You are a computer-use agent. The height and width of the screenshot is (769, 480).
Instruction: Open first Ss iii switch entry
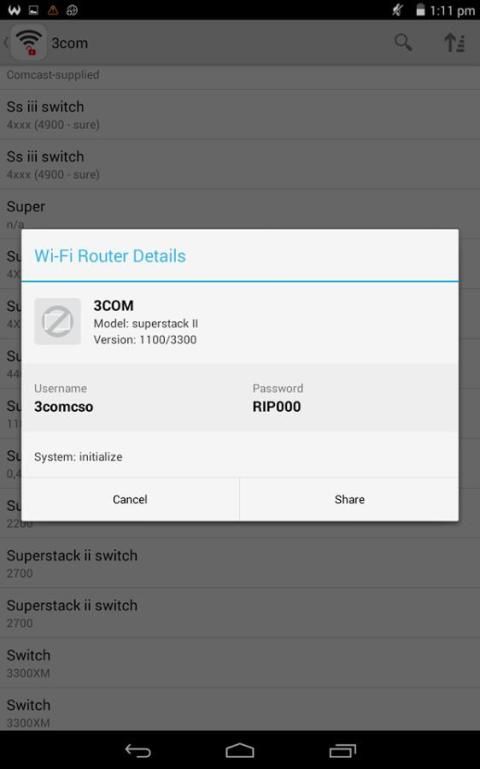coord(240,115)
